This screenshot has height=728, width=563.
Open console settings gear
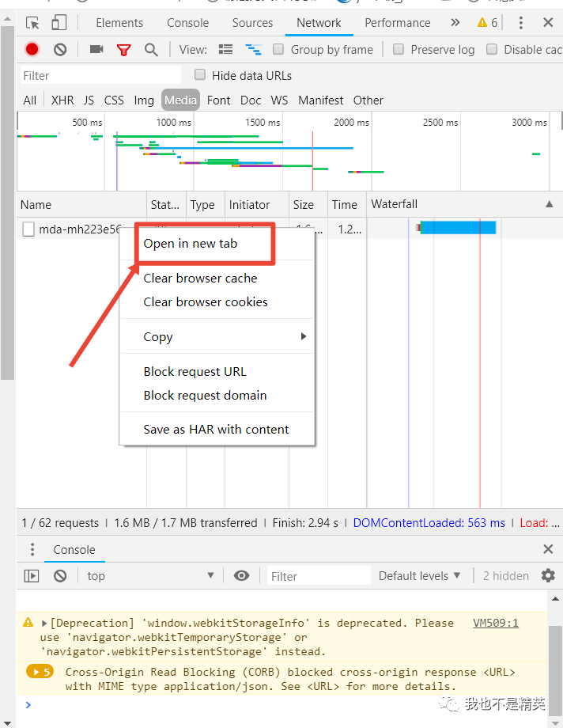click(x=548, y=576)
